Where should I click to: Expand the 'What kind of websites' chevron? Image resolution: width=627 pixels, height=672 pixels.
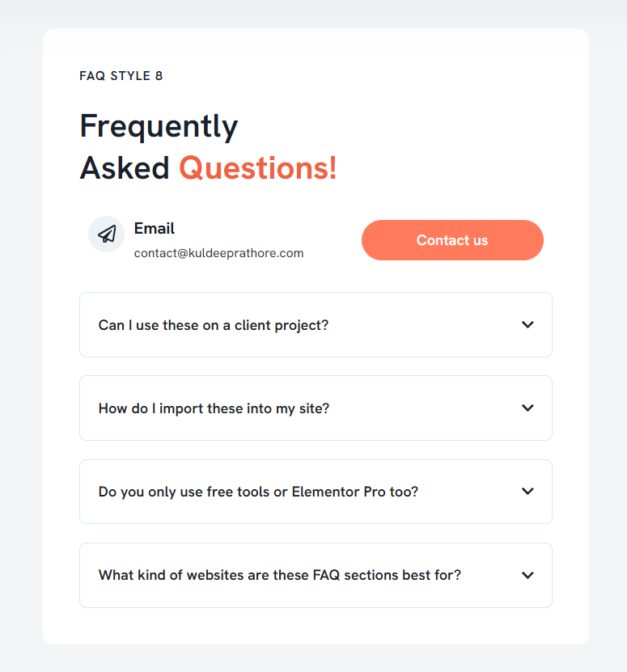coord(527,575)
